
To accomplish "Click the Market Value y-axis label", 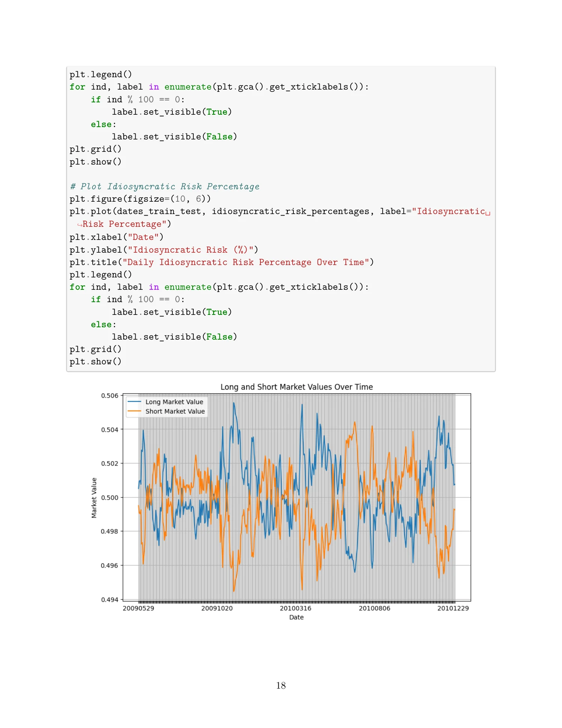I will click(x=94, y=498).
